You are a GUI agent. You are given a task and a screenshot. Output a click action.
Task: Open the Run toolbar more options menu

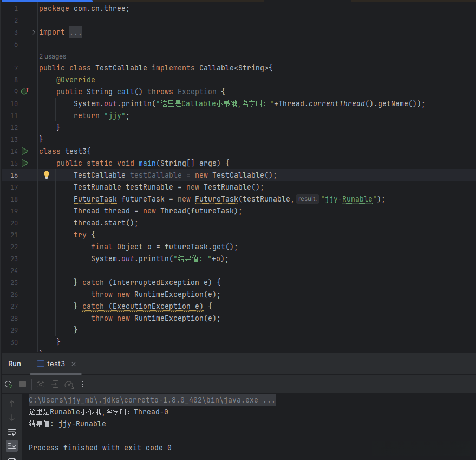point(83,384)
